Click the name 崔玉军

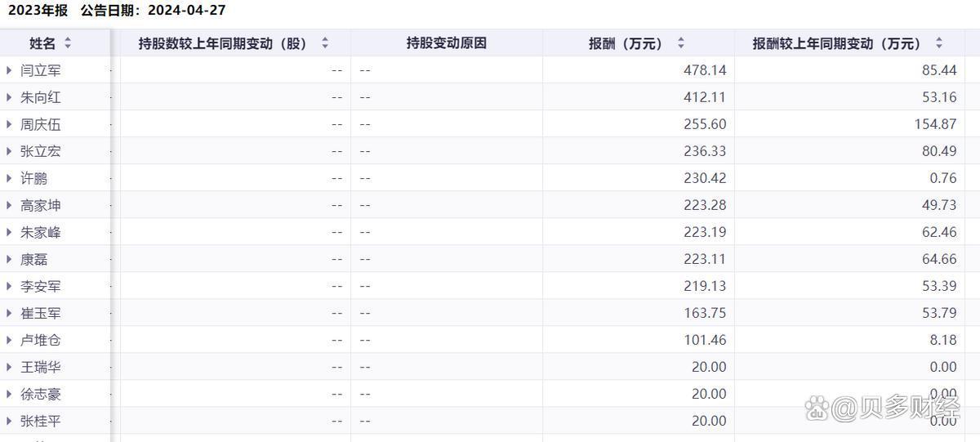[41, 314]
